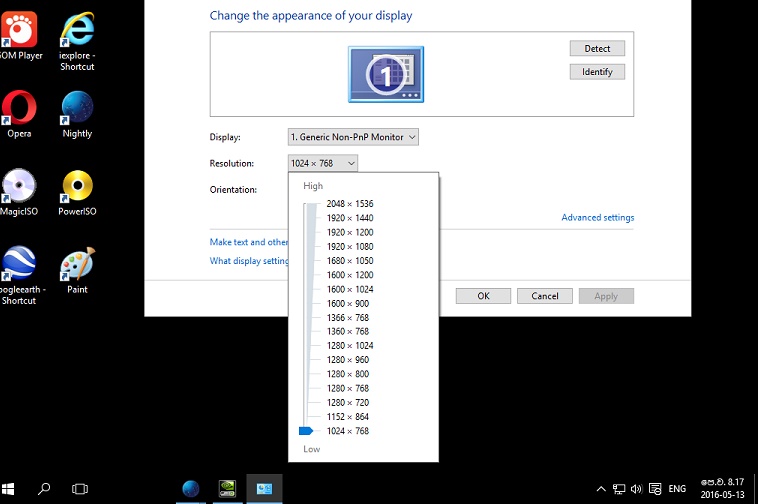Open Task View on the taskbar
The height and width of the screenshot is (504, 758).
pyautogui.click(x=80, y=489)
